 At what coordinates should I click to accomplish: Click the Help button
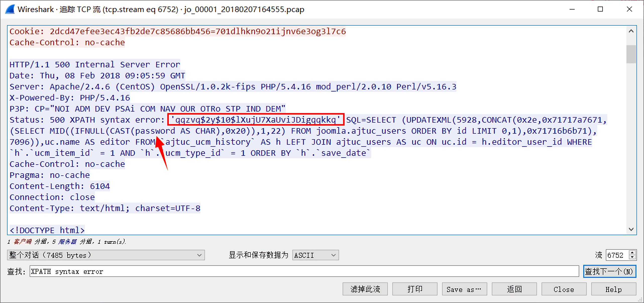614,289
